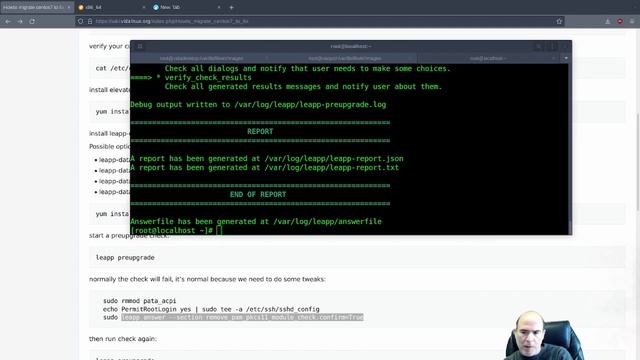Click the padlock site info icon
Screen dimensions: 640x360
[x=89, y=21]
